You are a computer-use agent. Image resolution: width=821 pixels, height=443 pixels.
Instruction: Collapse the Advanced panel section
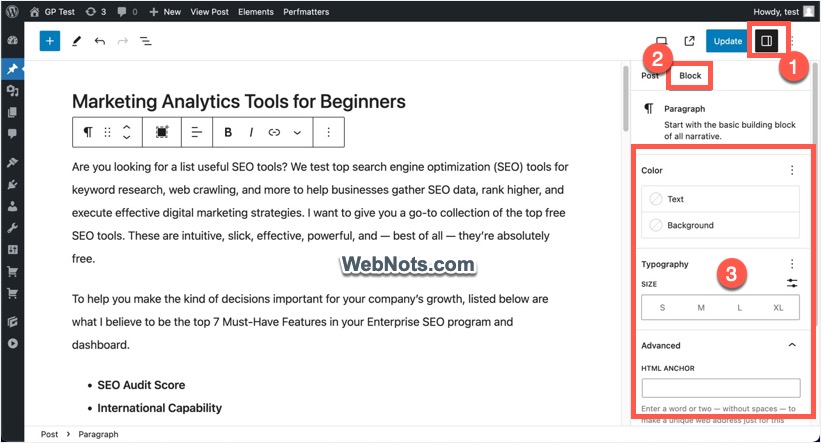click(792, 345)
